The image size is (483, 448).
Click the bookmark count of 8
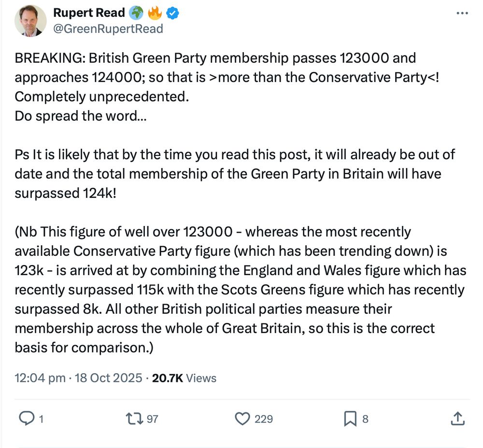(365, 419)
